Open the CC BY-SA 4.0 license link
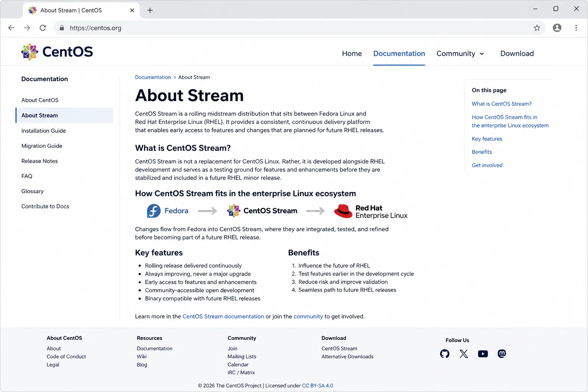The height and width of the screenshot is (392, 588). pos(317,385)
